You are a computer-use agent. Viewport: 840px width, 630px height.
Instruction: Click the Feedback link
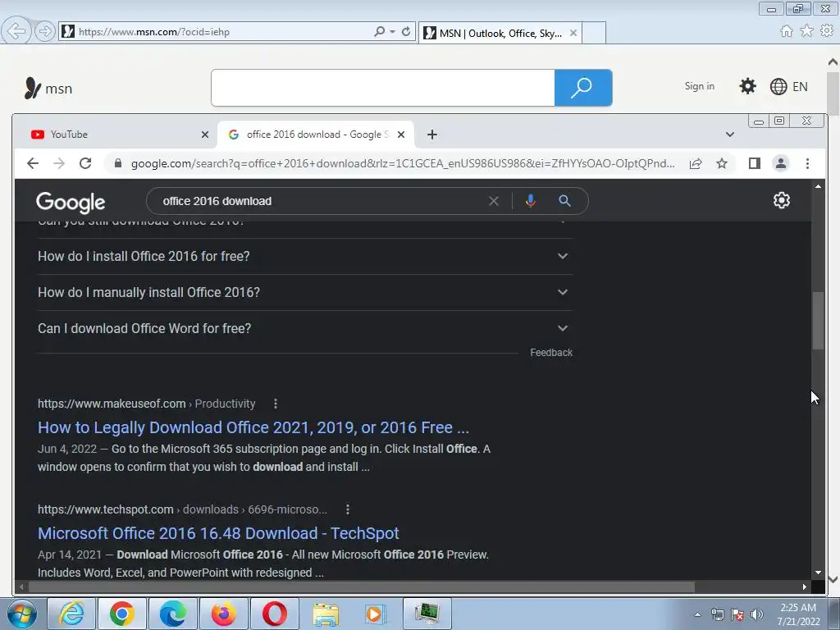550,353
